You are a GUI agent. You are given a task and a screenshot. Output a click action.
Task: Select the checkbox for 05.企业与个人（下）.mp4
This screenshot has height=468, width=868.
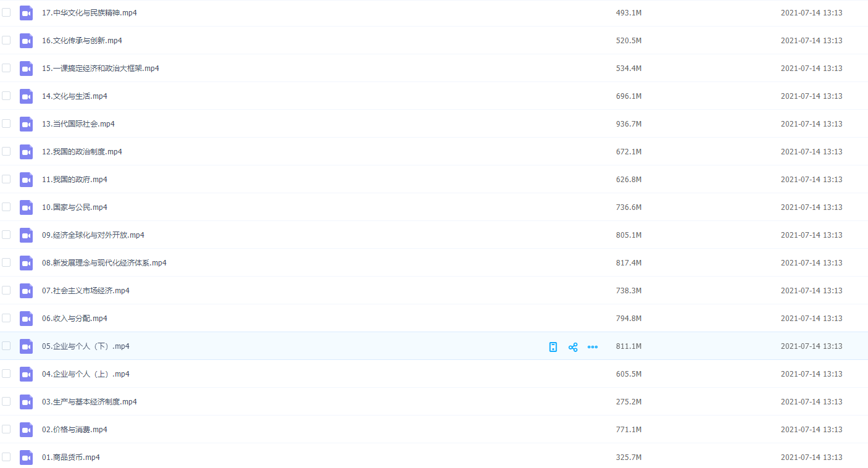point(6,346)
